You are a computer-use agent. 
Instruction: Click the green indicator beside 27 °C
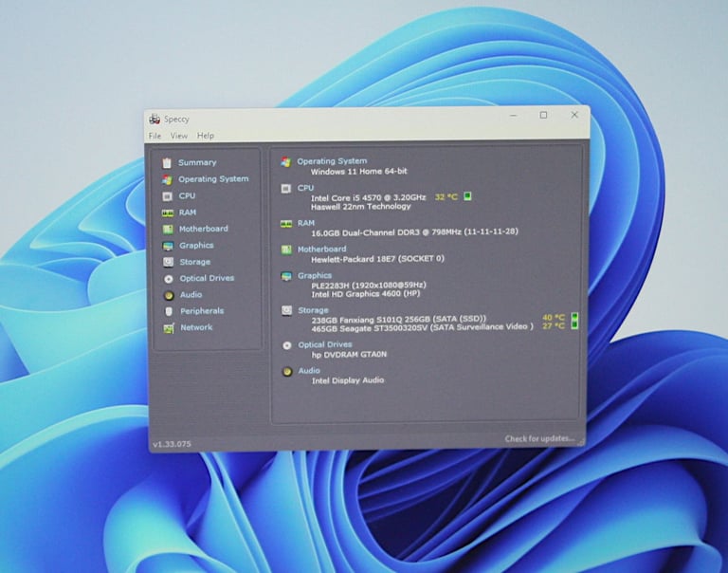click(x=574, y=324)
